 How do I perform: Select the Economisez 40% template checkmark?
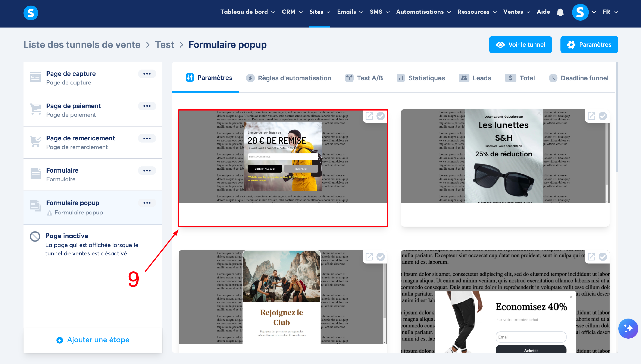[x=603, y=257]
